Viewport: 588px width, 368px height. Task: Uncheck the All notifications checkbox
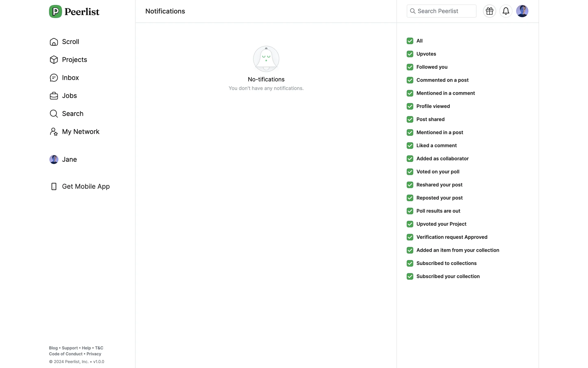tap(410, 41)
